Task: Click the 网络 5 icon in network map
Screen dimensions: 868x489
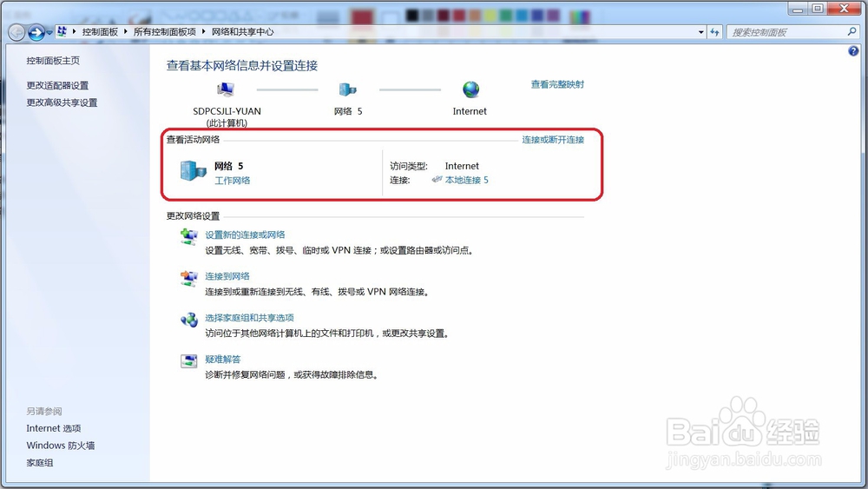Action: pyautogui.click(x=348, y=89)
